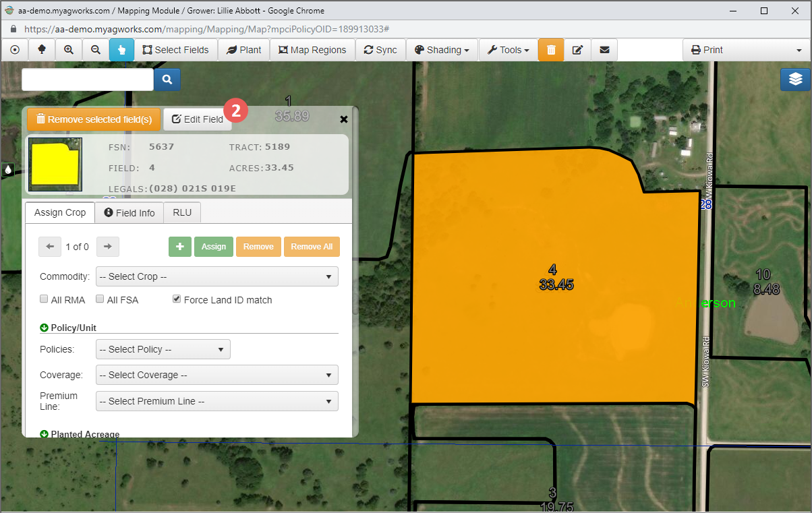Select the yellow field thumbnail
812x513 pixels.
tap(55, 164)
